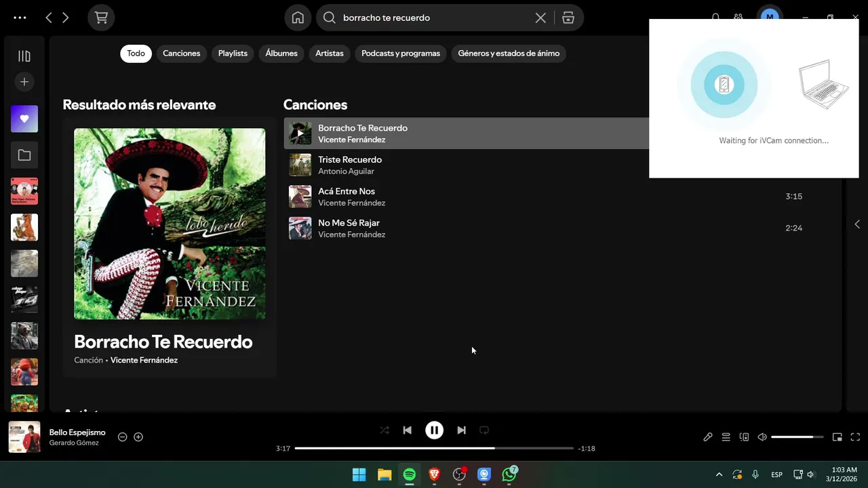This screenshot has height=488, width=868.
Task: Open now-playing title Bello Espejismo
Action: click(x=77, y=432)
